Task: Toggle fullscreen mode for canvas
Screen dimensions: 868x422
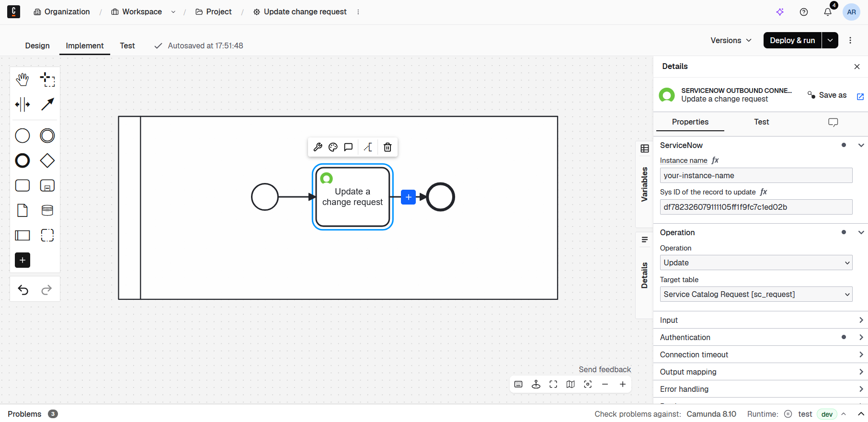Action: pyautogui.click(x=553, y=384)
